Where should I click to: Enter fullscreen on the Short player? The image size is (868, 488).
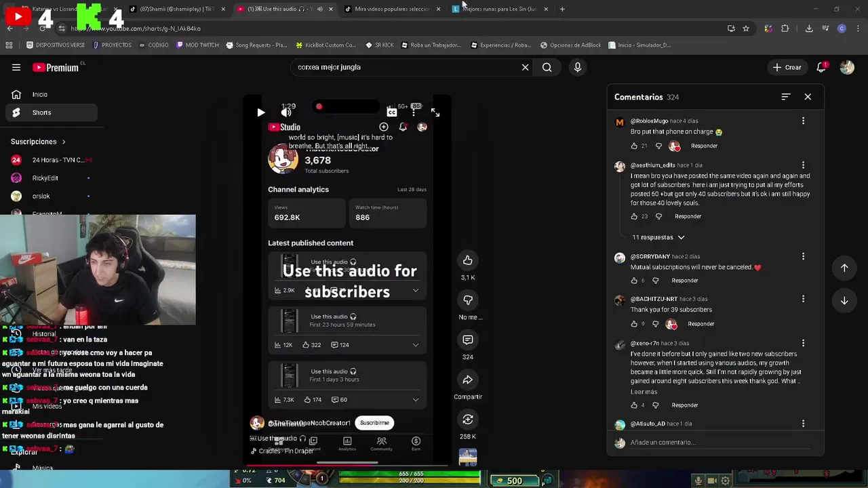[x=435, y=113]
